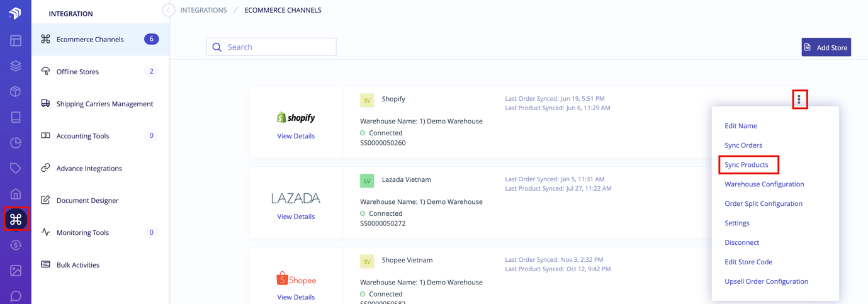The height and width of the screenshot is (304, 868).
Task: Click the Lazada Vietnam store name
Action: pos(407,179)
